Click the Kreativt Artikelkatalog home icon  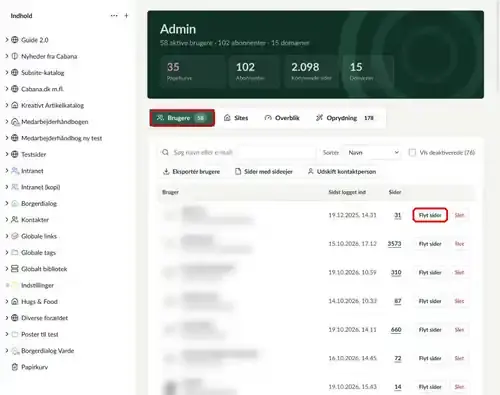[x=15, y=105]
